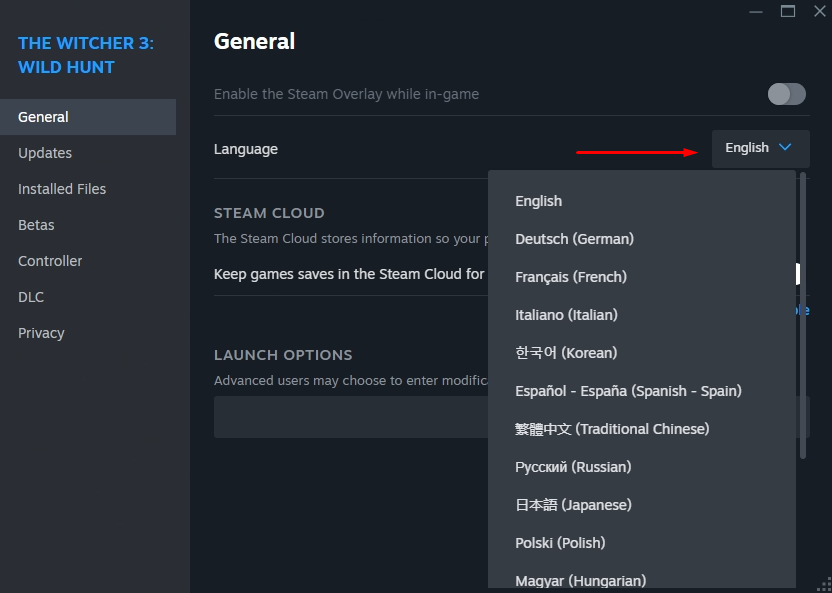Choose the Japanese language option
Screen dimensions: 832x593
pos(642,505)
